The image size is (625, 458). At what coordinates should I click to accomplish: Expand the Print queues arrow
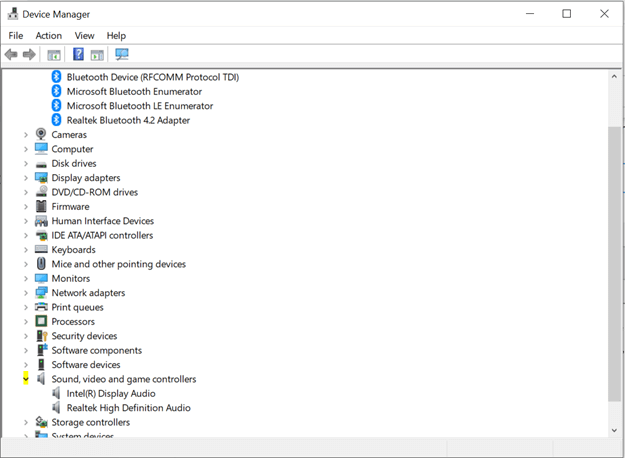pyautogui.click(x=26, y=307)
